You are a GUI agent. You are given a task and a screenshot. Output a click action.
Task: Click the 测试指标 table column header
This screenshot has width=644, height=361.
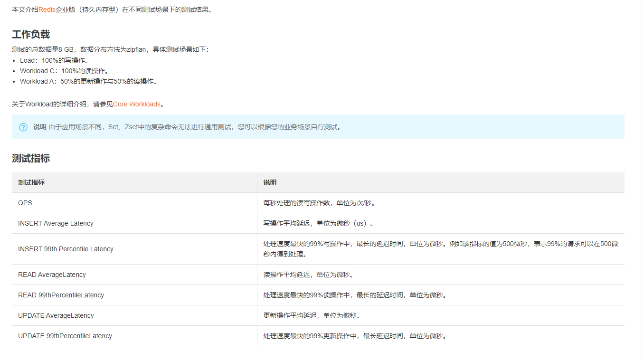[134, 182]
